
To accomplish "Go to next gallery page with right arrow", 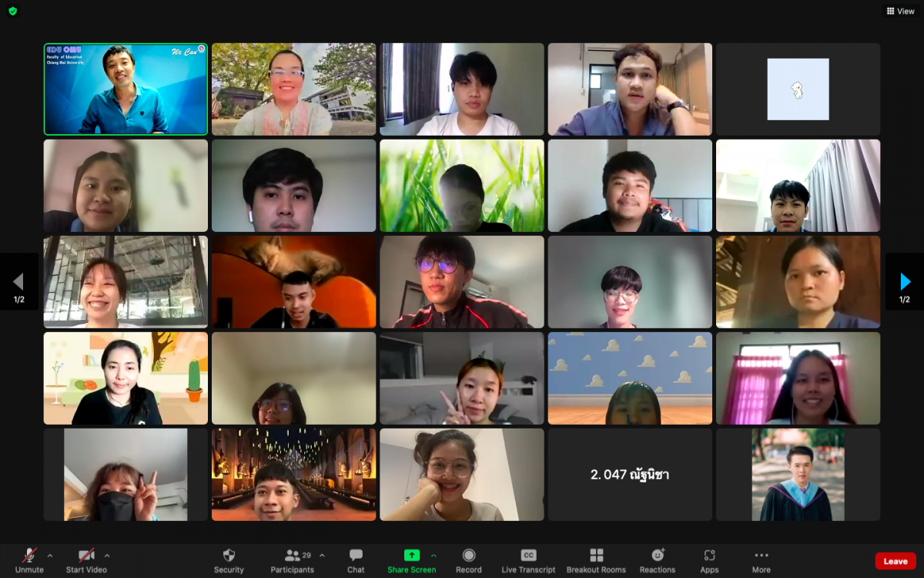I will 905,281.
